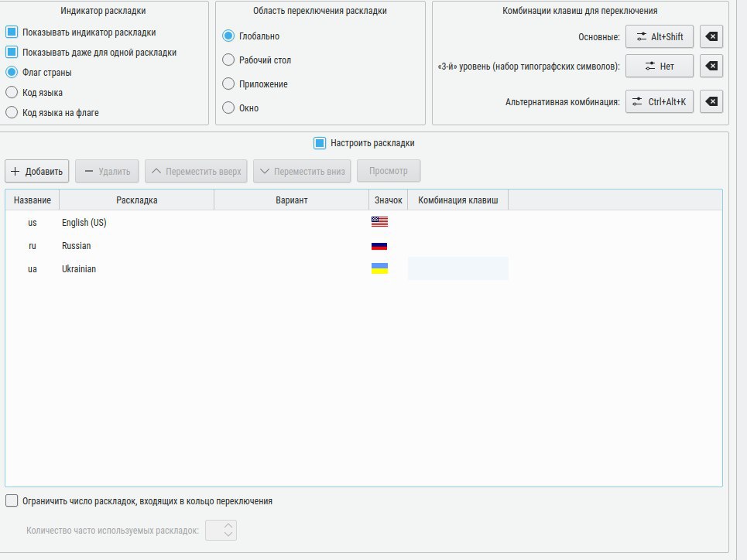Increase the frequently used layouts count

tap(228, 526)
